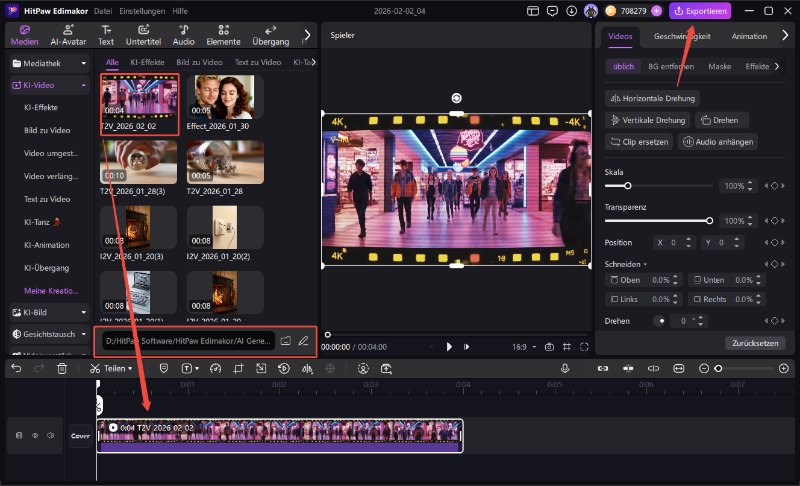
Task: Delete the selected clip with trash icon
Action: click(x=62, y=368)
